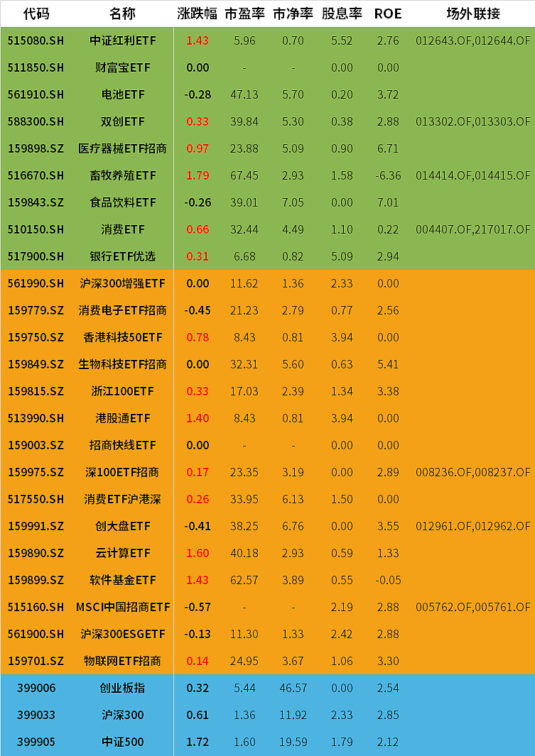This screenshot has width=535, height=756.
Task: Select stock code 511850.SH
Action: click(36, 67)
